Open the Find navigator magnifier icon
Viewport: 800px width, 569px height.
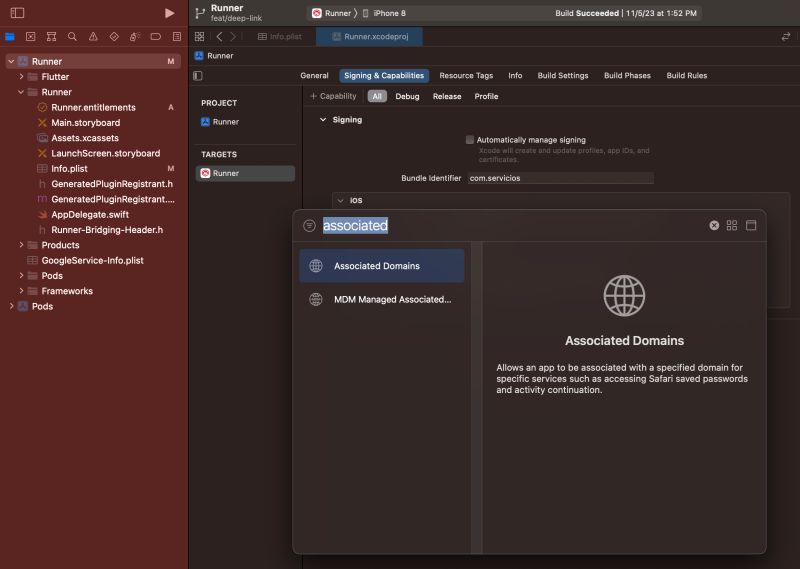(72, 37)
